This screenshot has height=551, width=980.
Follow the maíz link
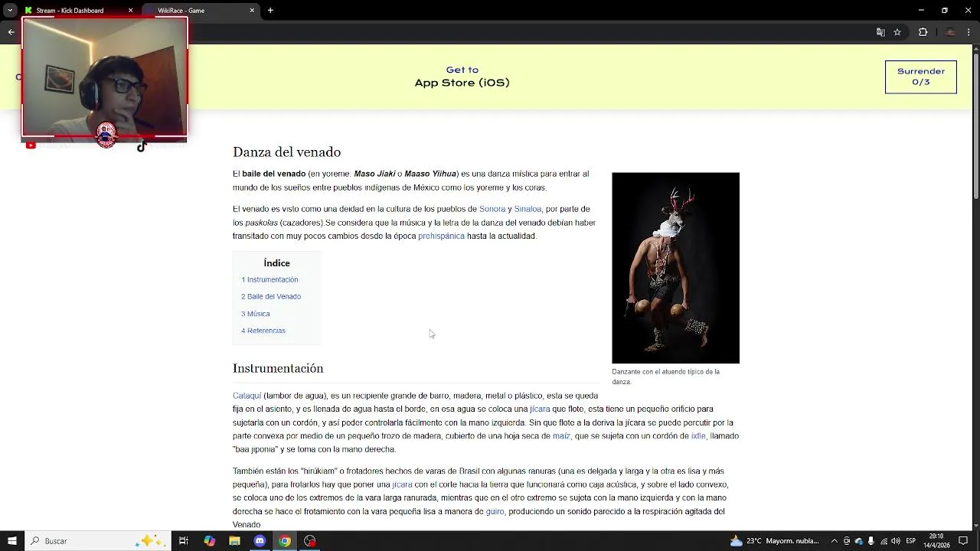[561, 436]
